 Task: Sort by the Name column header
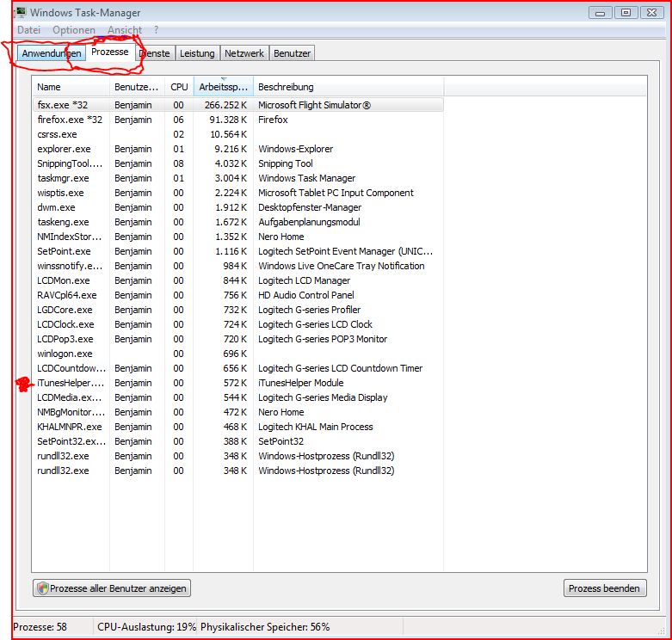71,87
